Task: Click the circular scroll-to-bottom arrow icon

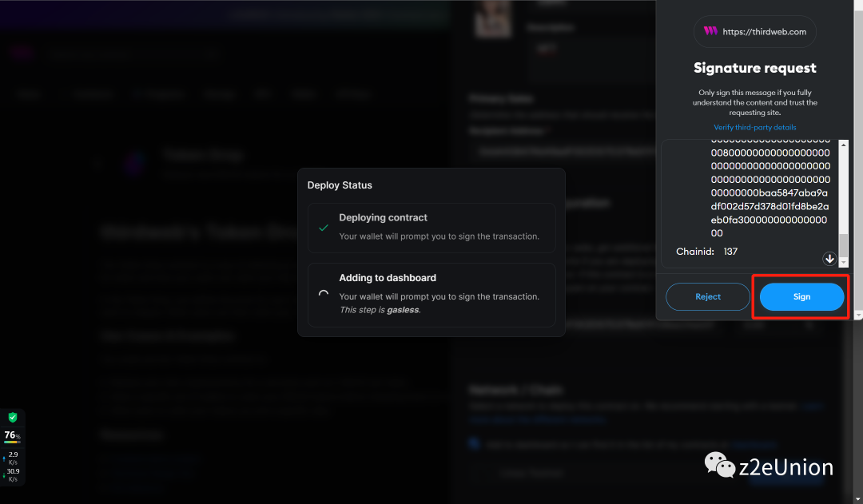Action: click(829, 259)
